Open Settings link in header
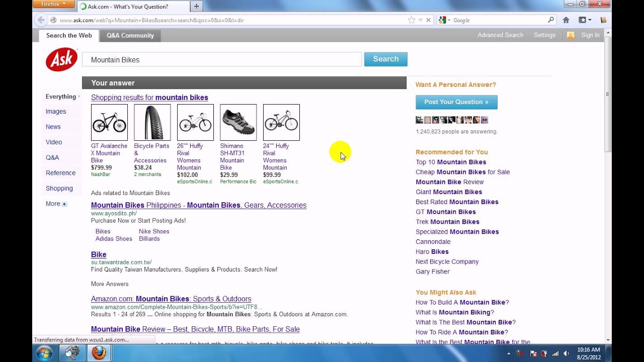644x362 pixels. (544, 35)
